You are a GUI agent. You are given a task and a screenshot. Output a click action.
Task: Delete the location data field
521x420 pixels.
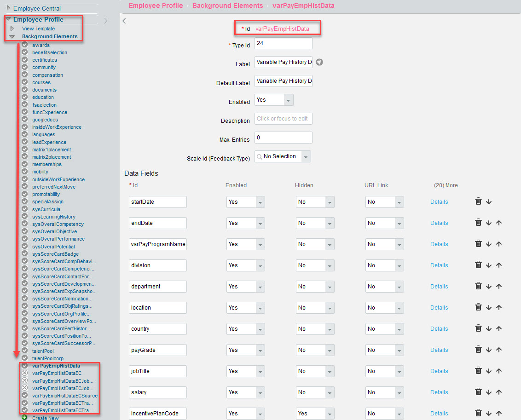(x=478, y=307)
